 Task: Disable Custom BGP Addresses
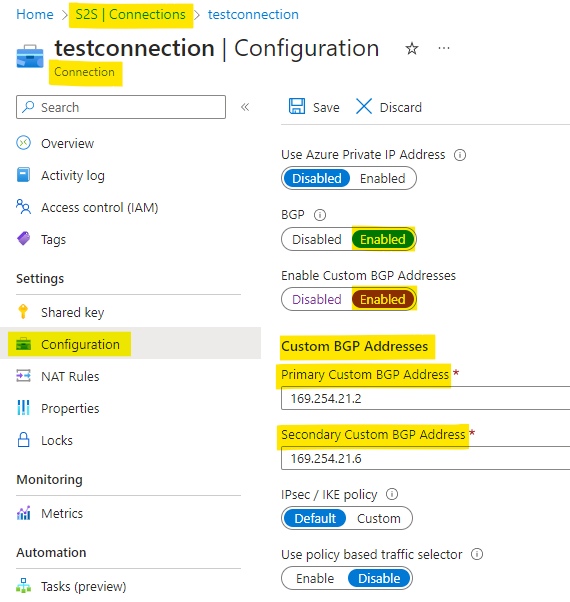point(317,299)
